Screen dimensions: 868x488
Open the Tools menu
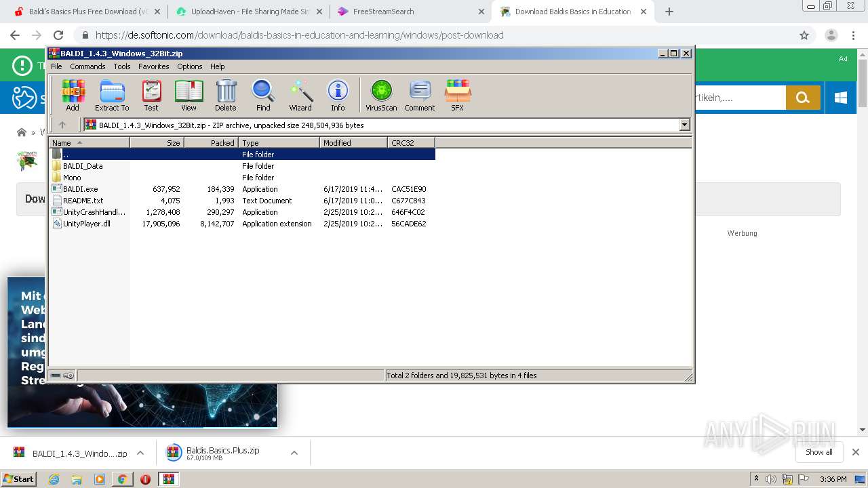pyautogui.click(x=122, y=66)
